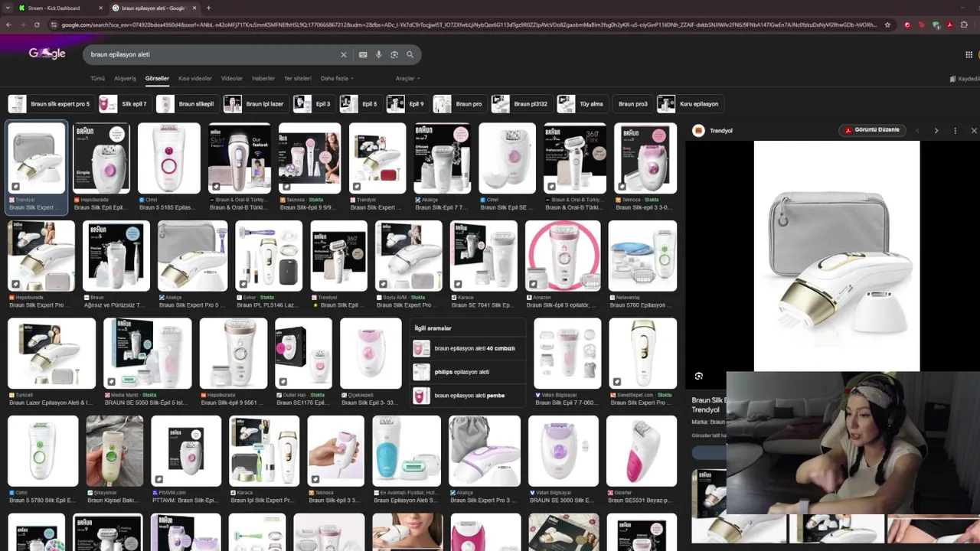Click the address bar URL
Screen dimensions: 980x551
pyautogui.click(x=469, y=24)
